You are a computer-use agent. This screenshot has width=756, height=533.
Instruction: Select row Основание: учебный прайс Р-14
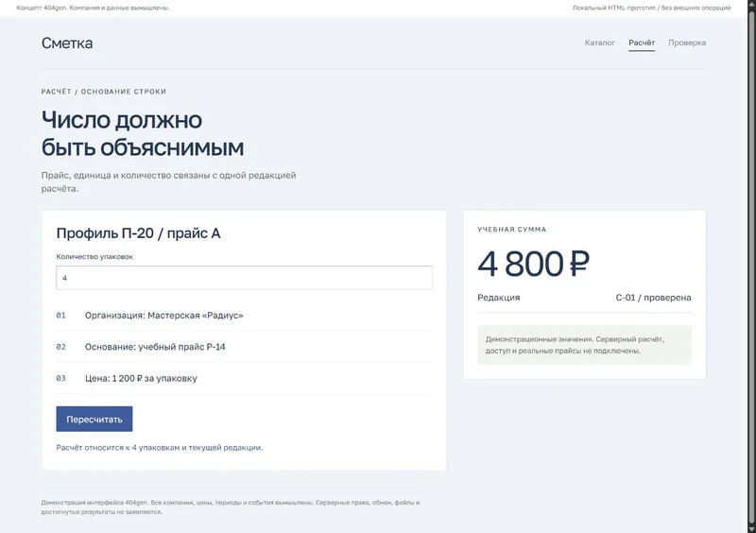244,347
